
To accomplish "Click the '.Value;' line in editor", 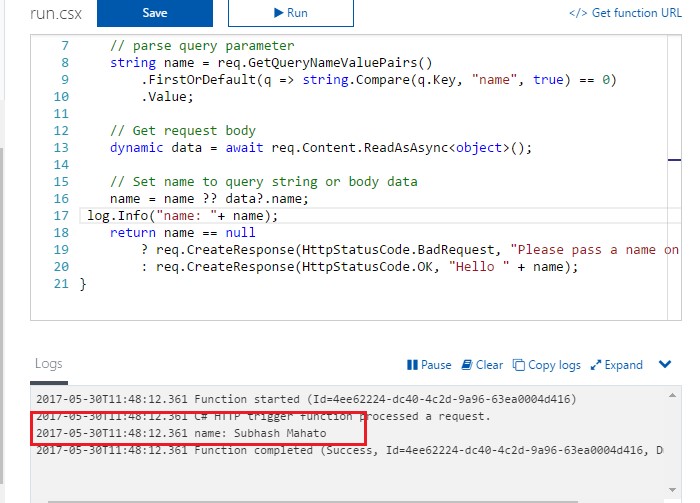I will point(167,97).
